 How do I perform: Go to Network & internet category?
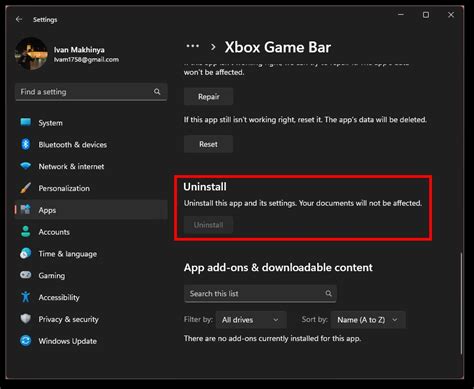pos(71,166)
